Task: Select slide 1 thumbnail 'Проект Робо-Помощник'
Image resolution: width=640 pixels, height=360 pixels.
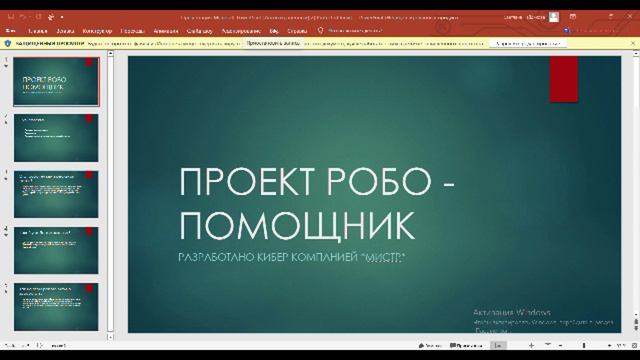Action: 56,82
